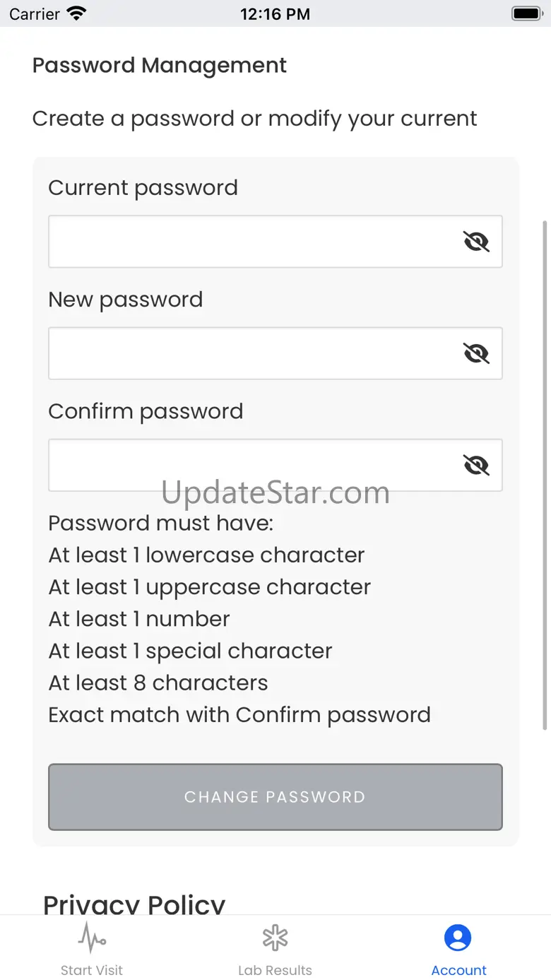Focus the Current password input field

pyautogui.click(x=251, y=242)
